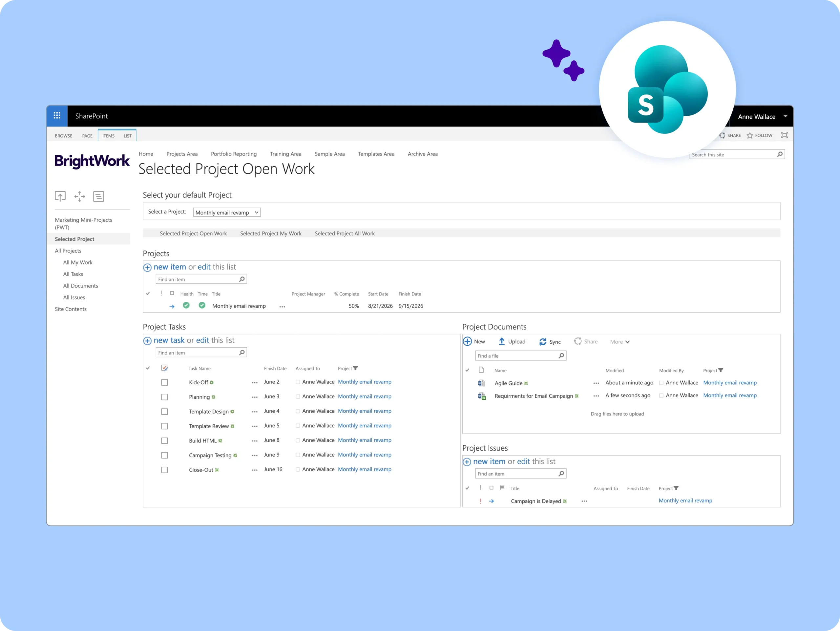This screenshot has width=840, height=631.
Task: Switch to the LIST ribbon tab
Action: coord(128,136)
